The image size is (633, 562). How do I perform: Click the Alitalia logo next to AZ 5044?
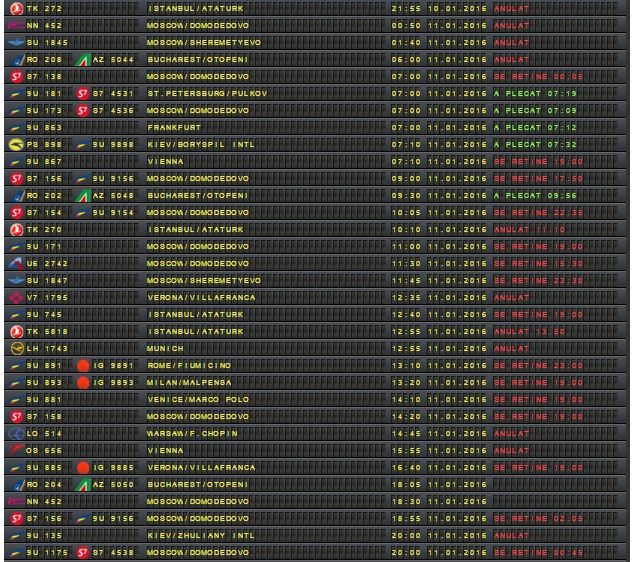point(83,60)
